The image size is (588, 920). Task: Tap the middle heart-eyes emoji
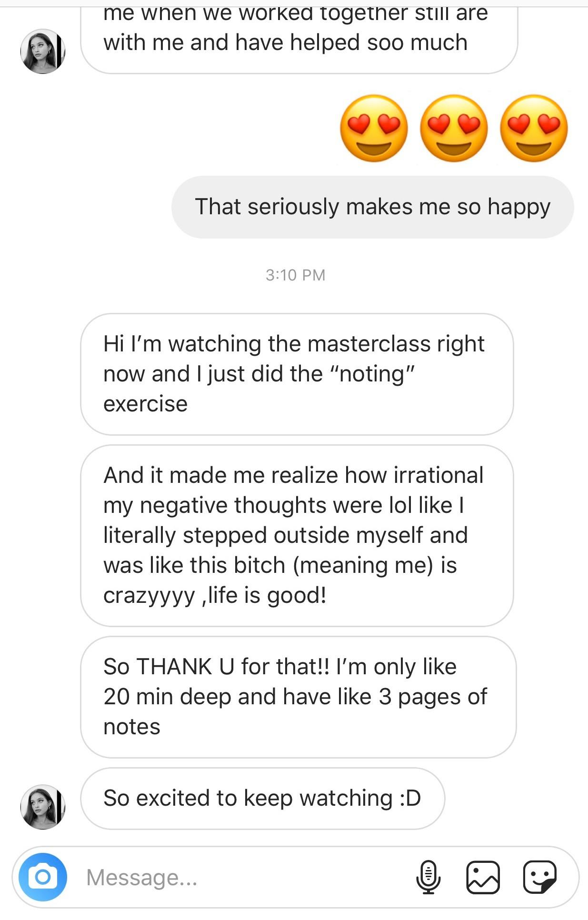coord(454,128)
